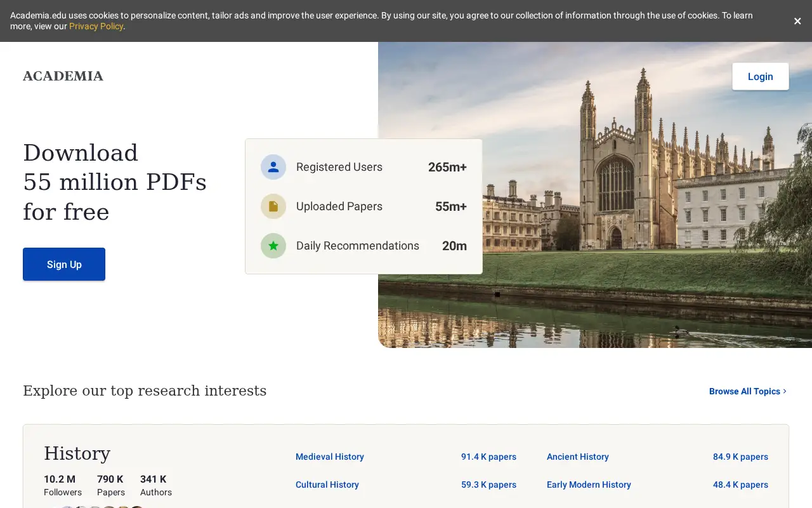The height and width of the screenshot is (508, 812).
Task: Click the blue Sign Up button
Action: 64,264
